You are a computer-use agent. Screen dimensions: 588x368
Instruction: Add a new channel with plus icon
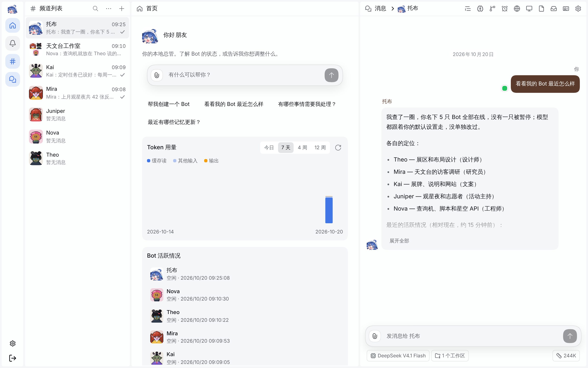click(x=122, y=9)
